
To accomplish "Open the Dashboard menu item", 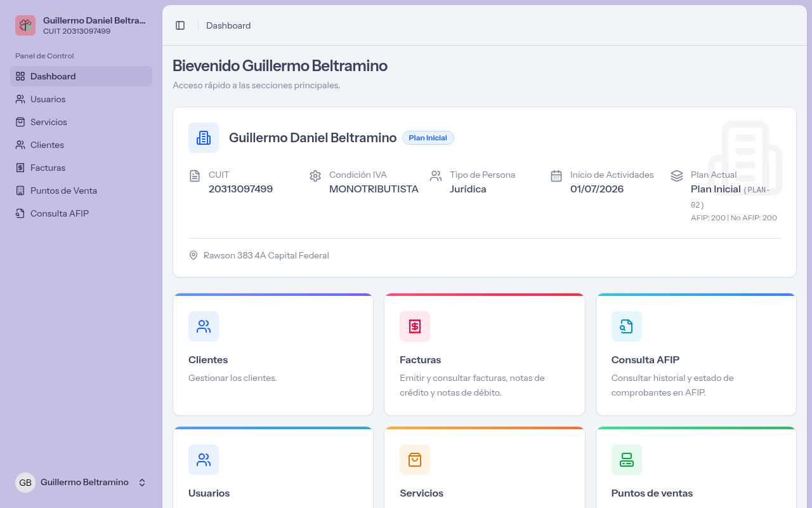I will coord(81,76).
